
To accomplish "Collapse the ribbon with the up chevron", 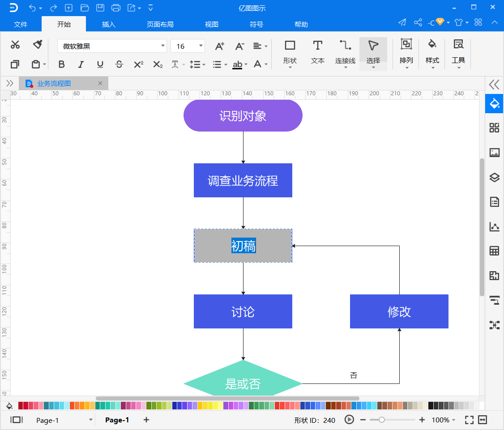I will [x=494, y=22].
